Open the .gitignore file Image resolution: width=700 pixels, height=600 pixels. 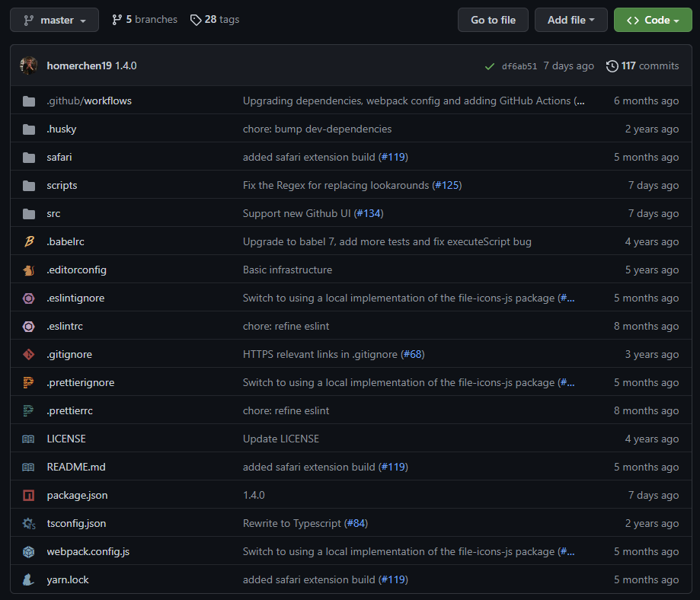(x=69, y=354)
